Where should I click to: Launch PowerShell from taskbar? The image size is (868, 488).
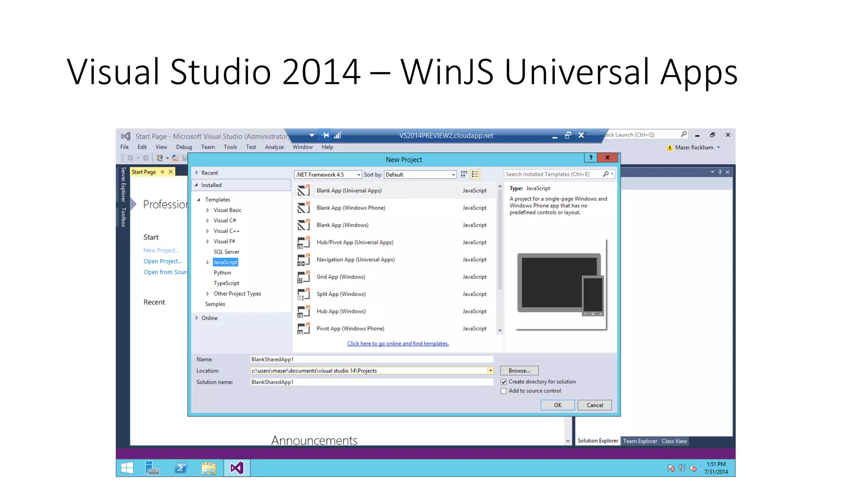(181, 468)
